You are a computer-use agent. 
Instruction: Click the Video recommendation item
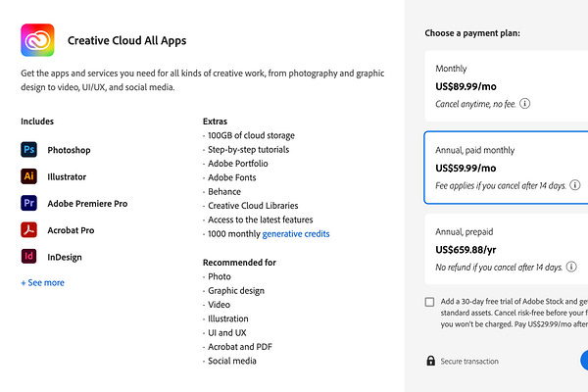click(x=219, y=305)
